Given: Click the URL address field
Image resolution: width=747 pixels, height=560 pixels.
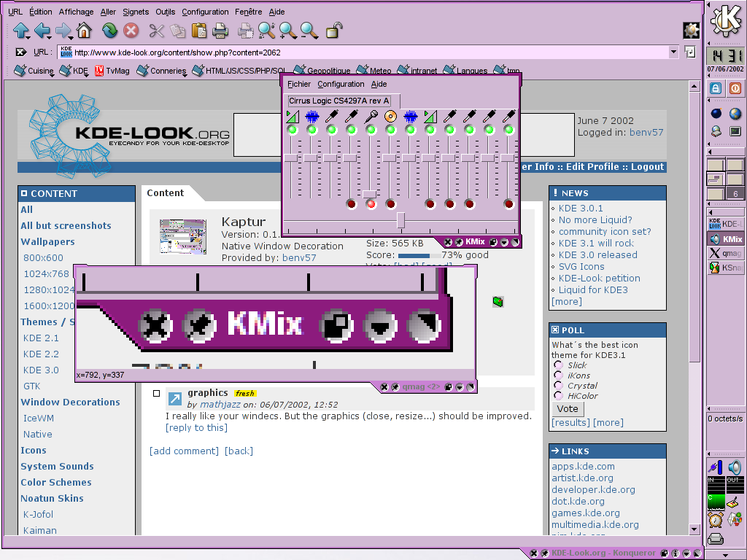Looking at the screenshot, I should tap(363, 52).
